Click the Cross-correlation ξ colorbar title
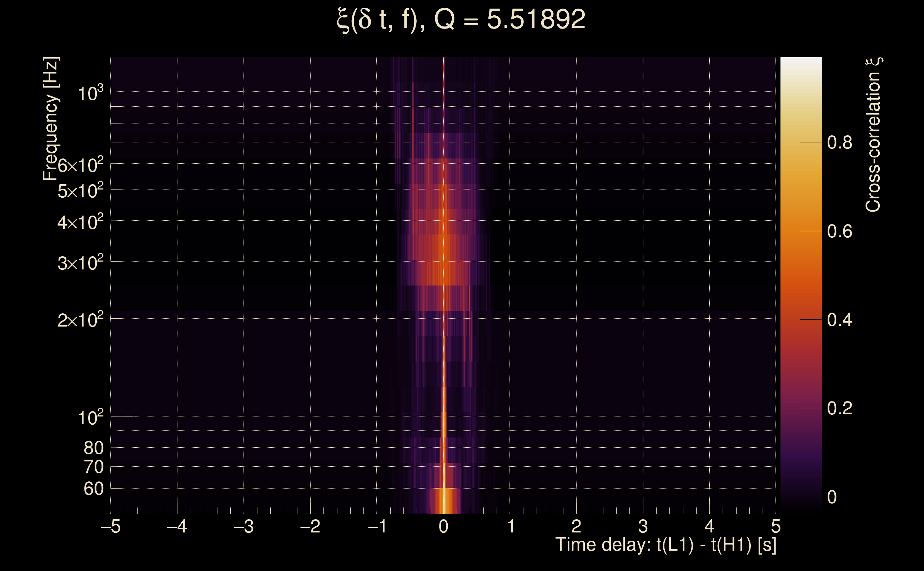The height and width of the screenshot is (571, 924). tap(873, 135)
